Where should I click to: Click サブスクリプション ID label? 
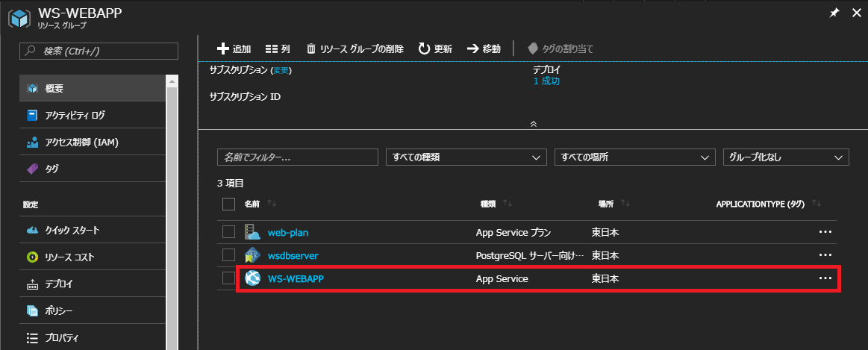point(245,97)
